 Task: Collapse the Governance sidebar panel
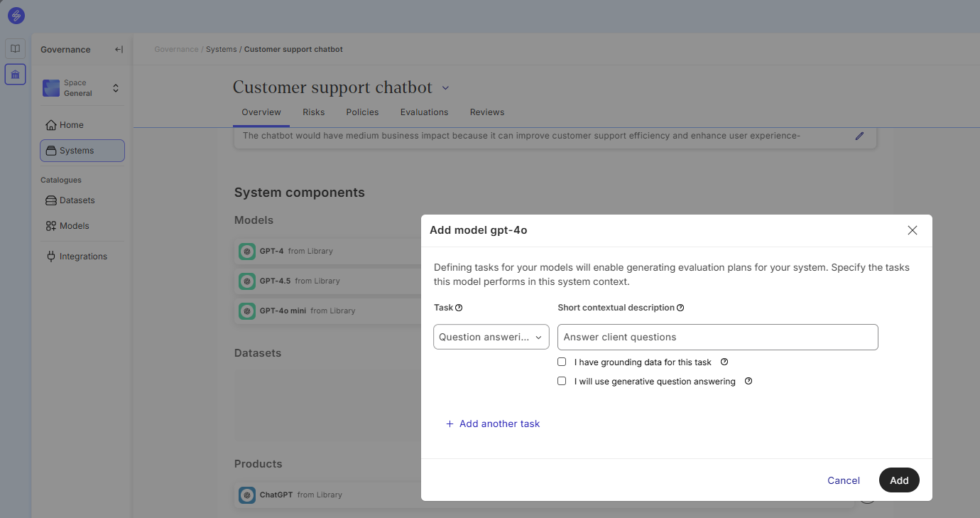coord(119,50)
